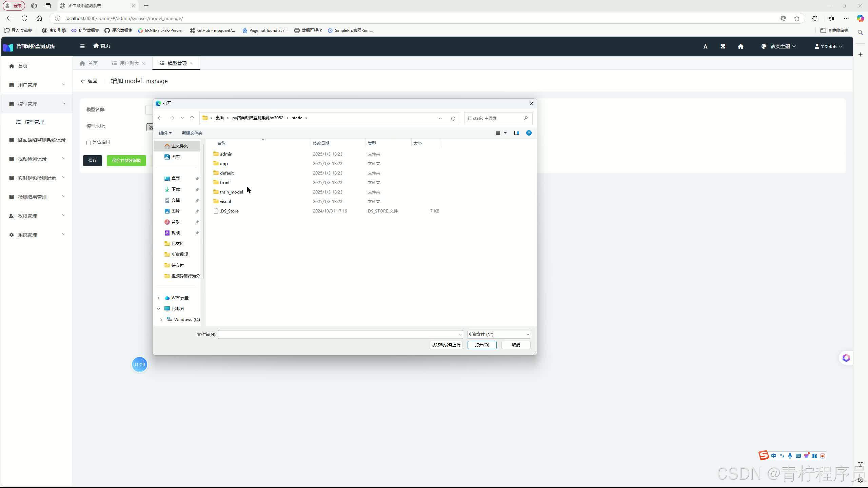Open the train_model folder
The height and width of the screenshot is (488, 868).
point(231,192)
